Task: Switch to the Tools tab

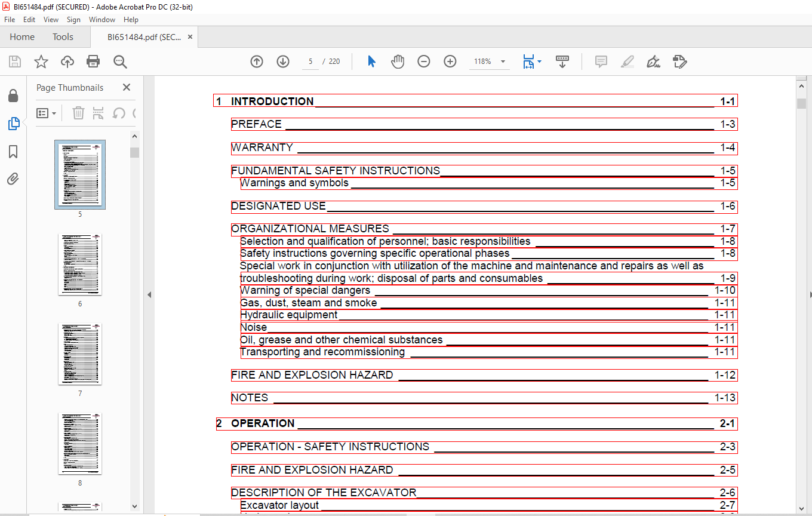Action: click(x=63, y=37)
